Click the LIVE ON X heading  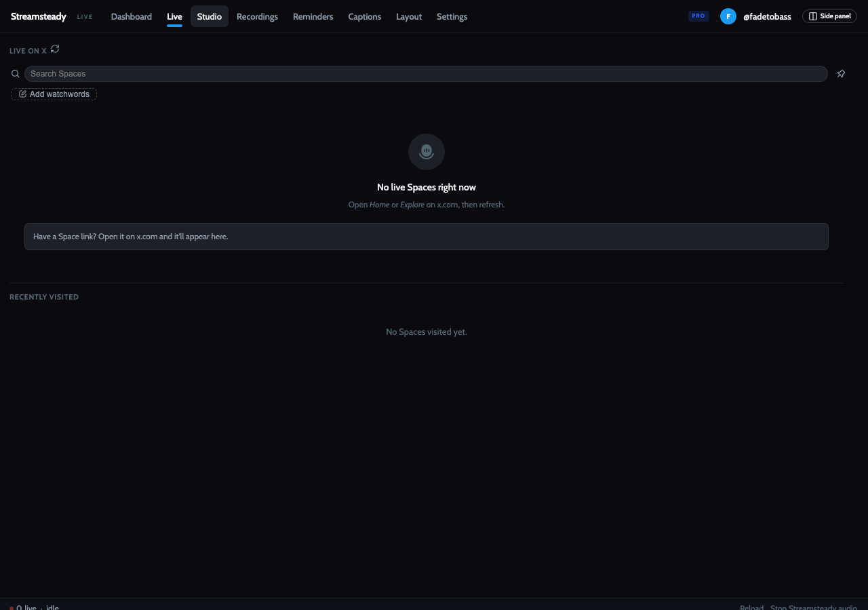tap(28, 51)
